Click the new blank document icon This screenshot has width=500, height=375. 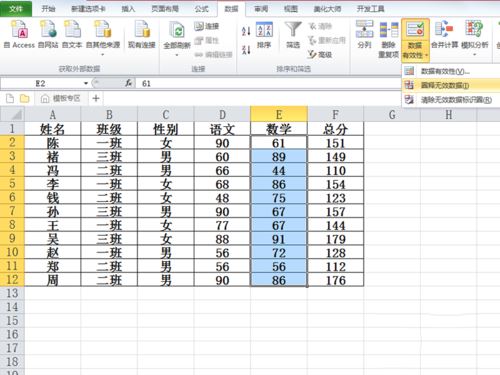click(10, 98)
